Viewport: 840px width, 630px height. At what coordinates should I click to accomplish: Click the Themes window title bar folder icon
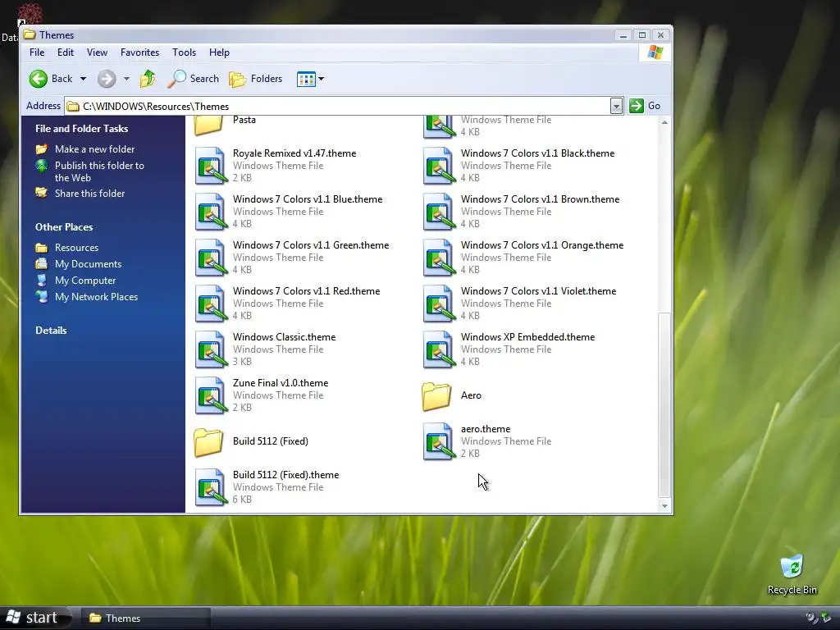[x=30, y=34]
